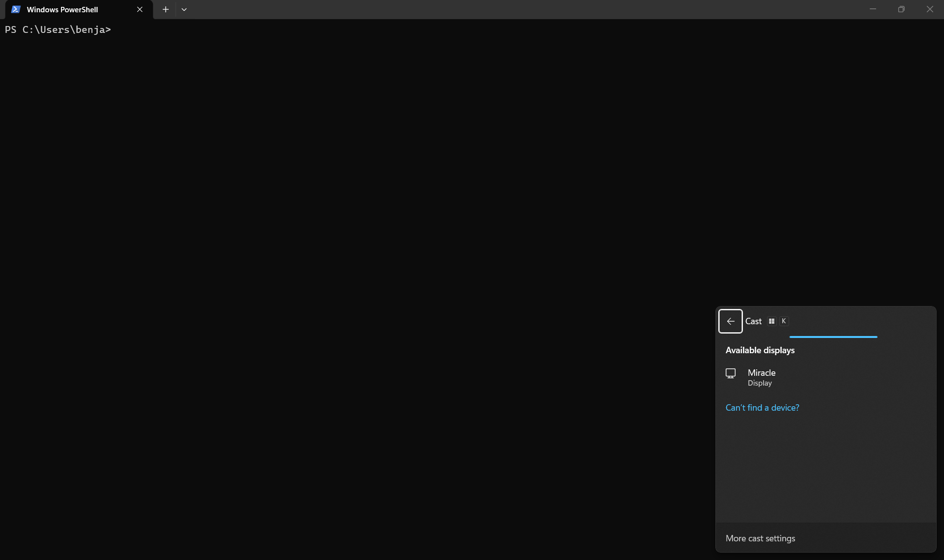Screen dimensions: 944x560
Task: Click the searching progress bar in Cast
Action: [833, 337]
